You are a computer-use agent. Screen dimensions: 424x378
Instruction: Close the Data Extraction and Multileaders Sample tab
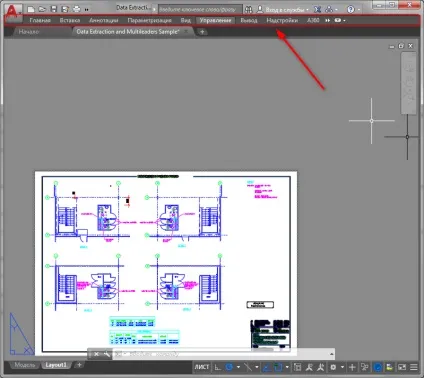point(186,32)
